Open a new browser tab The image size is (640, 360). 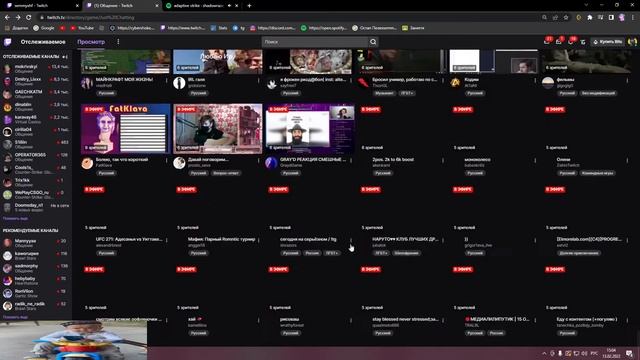[x=249, y=6]
